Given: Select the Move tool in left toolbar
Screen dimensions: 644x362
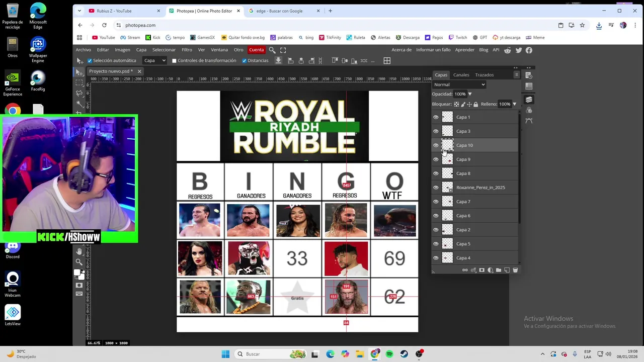Looking at the screenshot, I should click(x=79, y=72).
